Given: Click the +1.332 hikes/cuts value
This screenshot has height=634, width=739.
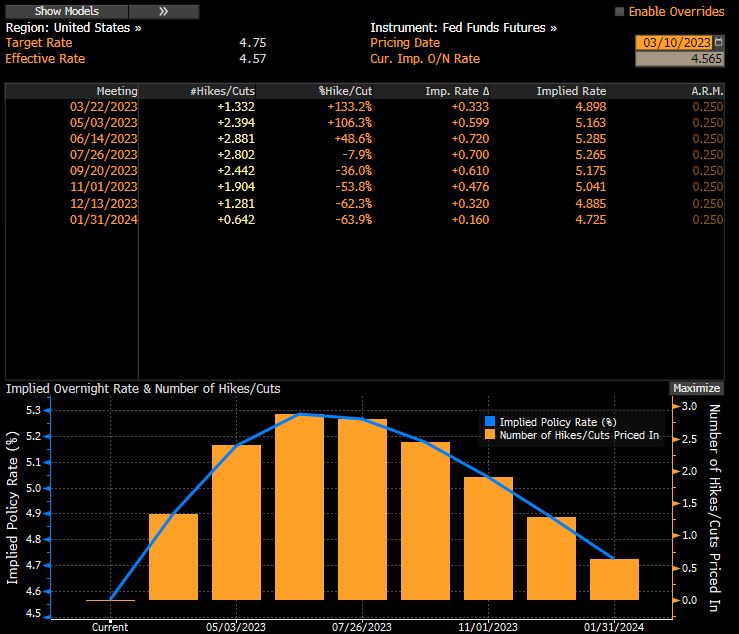Looking at the screenshot, I should point(236,107).
